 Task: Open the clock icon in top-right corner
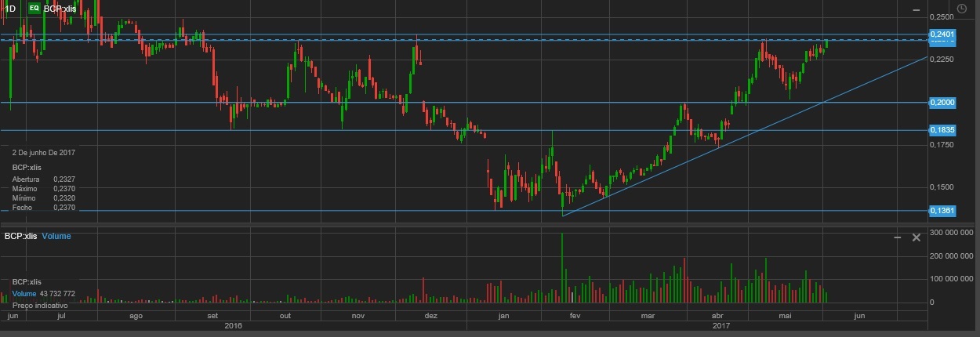[963, 9]
